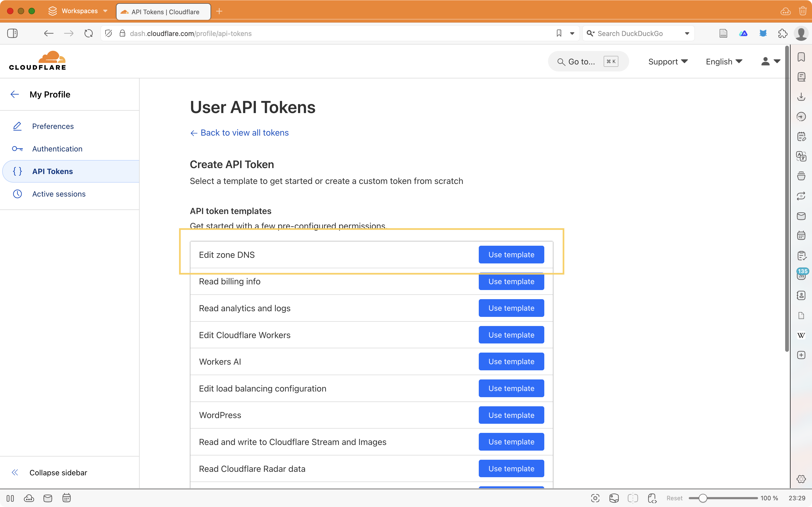
Task: Open the browser extensions puzzle icon
Action: tap(782, 33)
